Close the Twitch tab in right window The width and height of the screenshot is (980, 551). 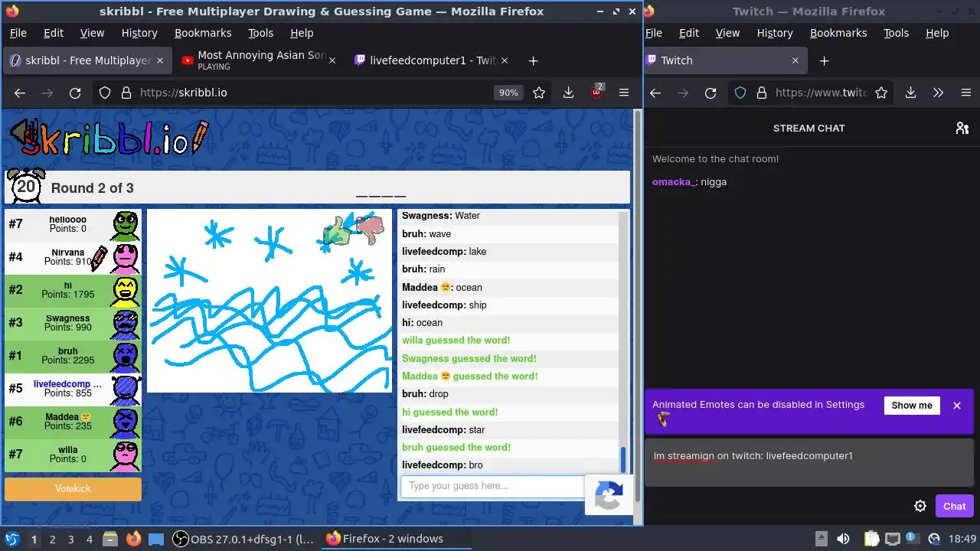click(795, 60)
